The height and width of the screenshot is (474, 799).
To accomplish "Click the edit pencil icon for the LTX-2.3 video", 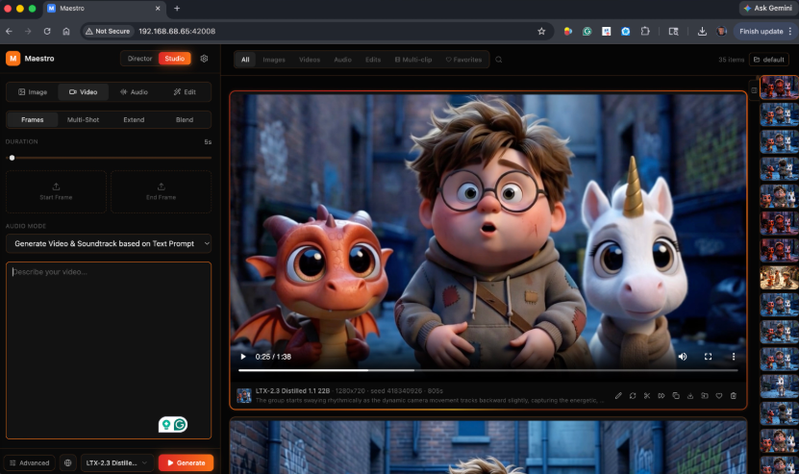I will click(x=618, y=396).
